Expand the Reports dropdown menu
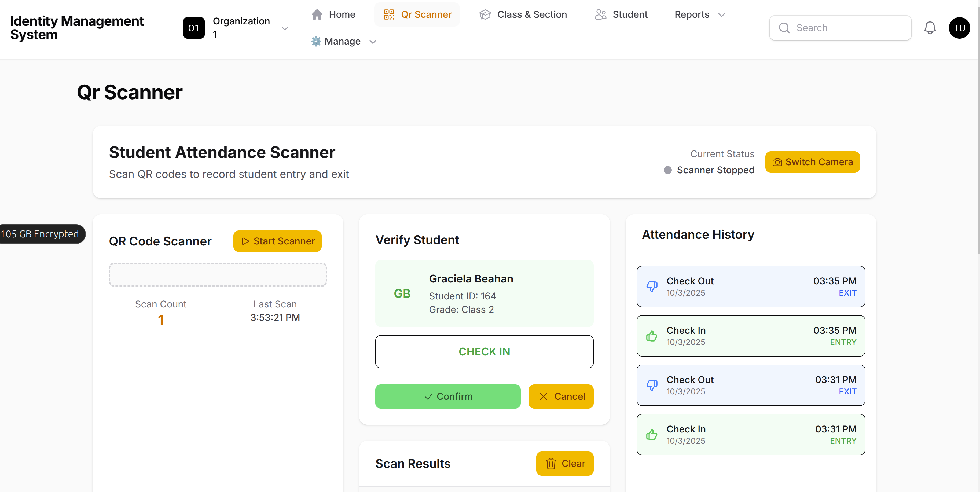Image resolution: width=980 pixels, height=492 pixels. (x=699, y=14)
